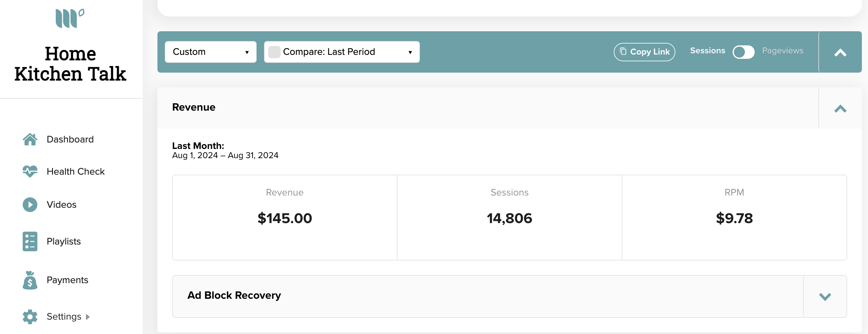Open the Custom date range dropdown
This screenshot has width=868, height=334.
211,52
